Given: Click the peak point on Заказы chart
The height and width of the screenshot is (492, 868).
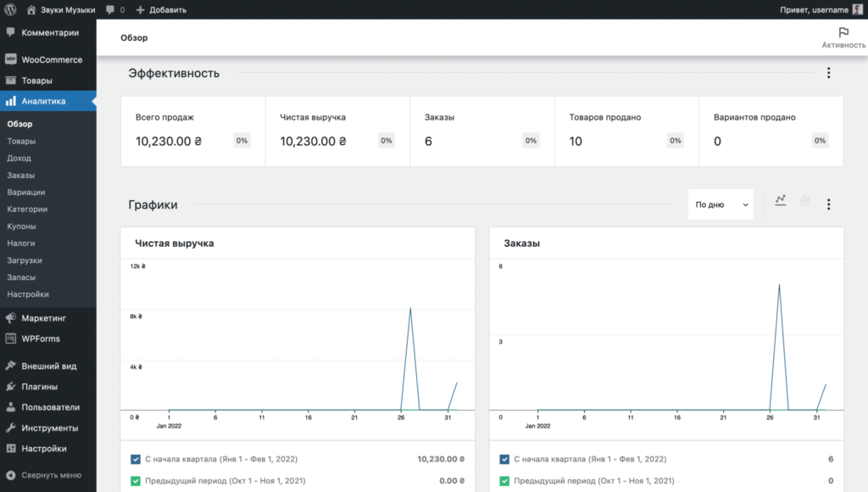Looking at the screenshot, I should [780, 284].
